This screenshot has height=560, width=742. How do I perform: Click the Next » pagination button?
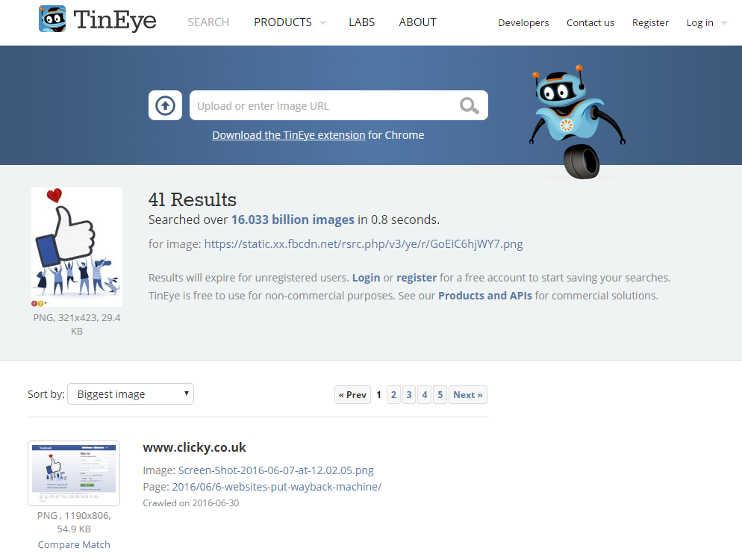467,394
